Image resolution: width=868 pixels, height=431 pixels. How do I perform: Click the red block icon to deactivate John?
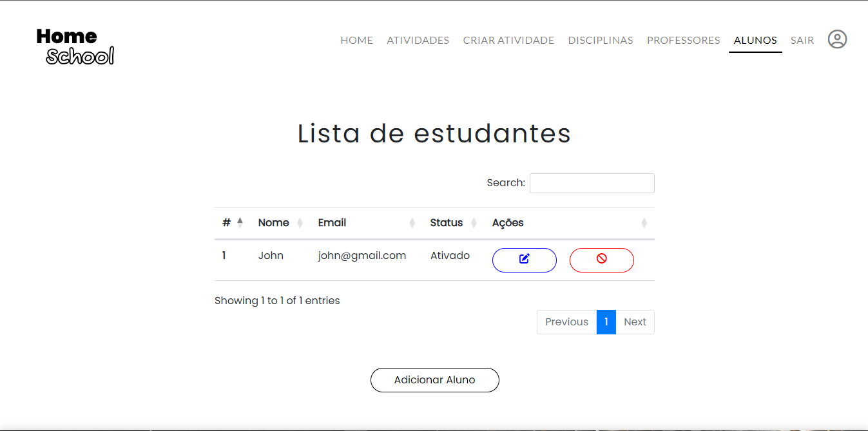click(601, 260)
